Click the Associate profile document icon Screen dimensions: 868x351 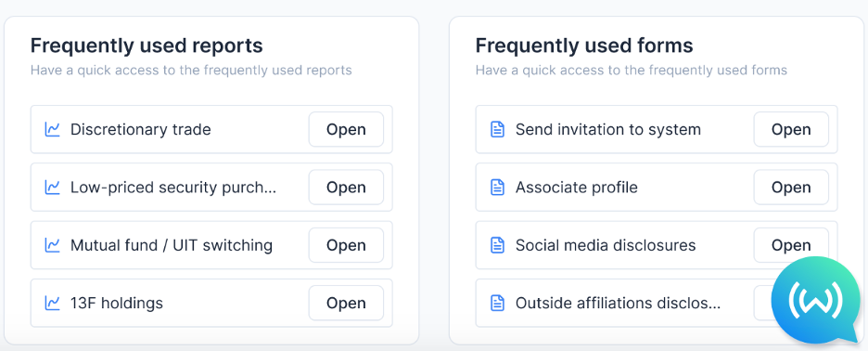click(x=498, y=188)
